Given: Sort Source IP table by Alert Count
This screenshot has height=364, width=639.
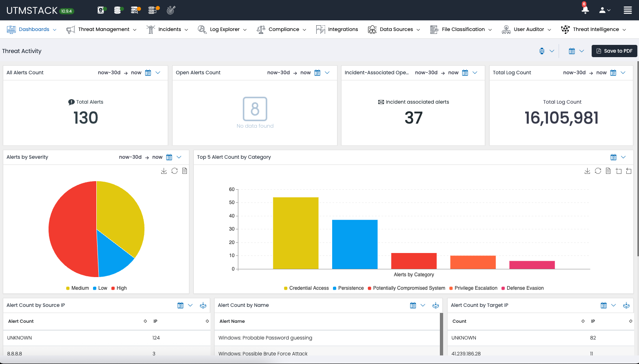Looking at the screenshot, I should coord(145,321).
